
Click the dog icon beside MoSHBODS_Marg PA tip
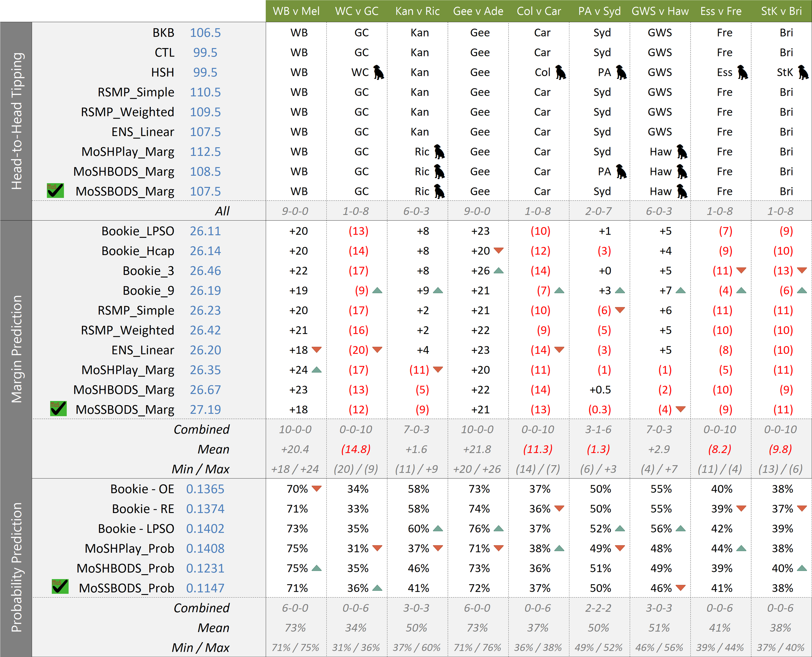pyautogui.click(x=621, y=172)
